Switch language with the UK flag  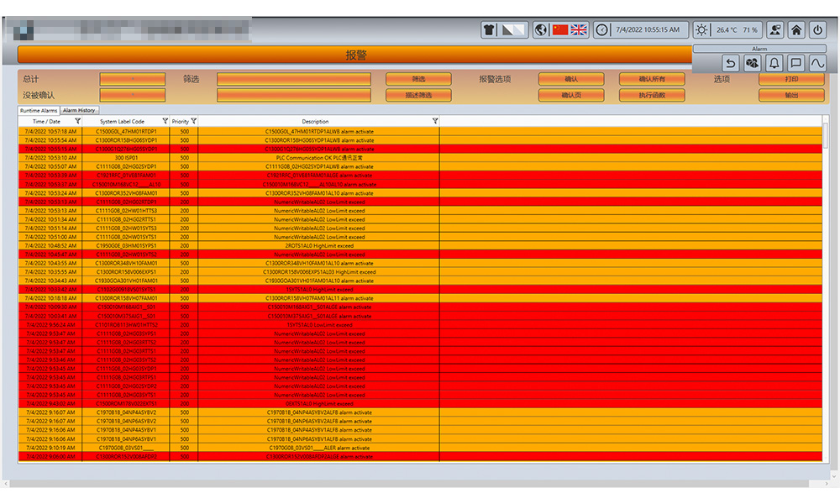[x=579, y=30]
